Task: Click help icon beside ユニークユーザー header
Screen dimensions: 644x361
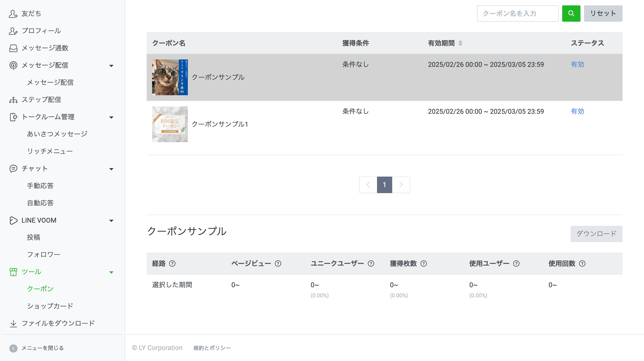Action: click(371, 264)
